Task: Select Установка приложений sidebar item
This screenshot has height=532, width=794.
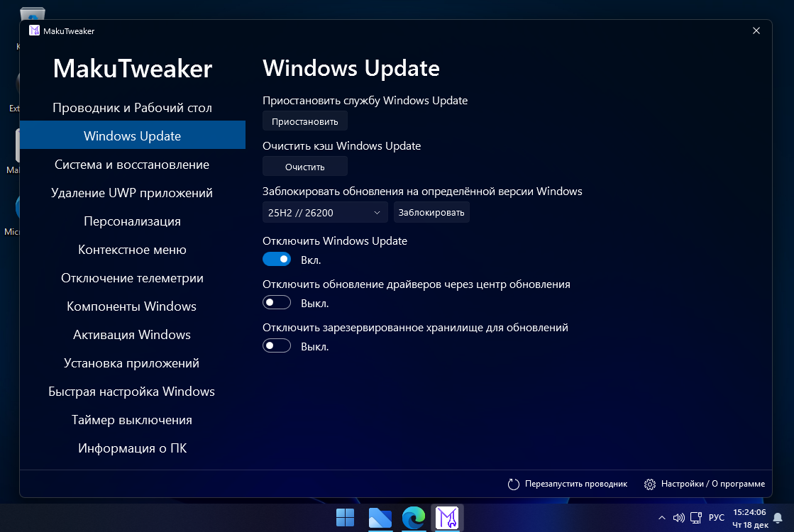Action: pyautogui.click(x=132, y=363)
